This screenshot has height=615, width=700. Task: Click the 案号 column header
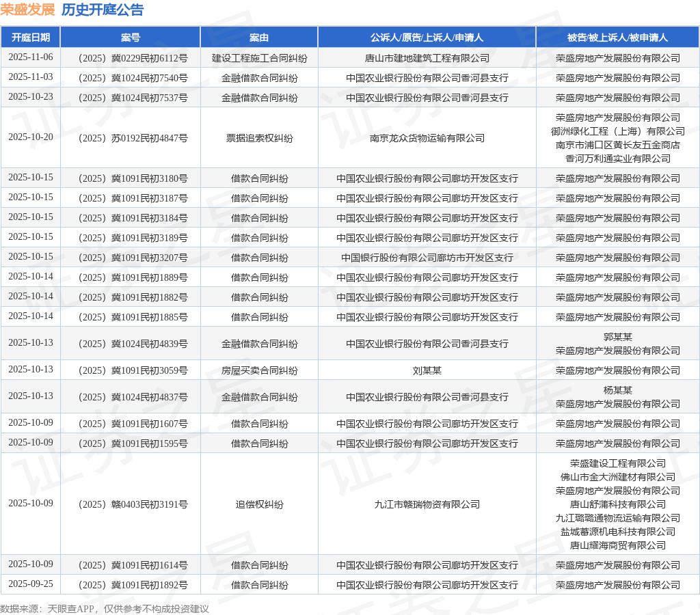(x=131, y=38)
